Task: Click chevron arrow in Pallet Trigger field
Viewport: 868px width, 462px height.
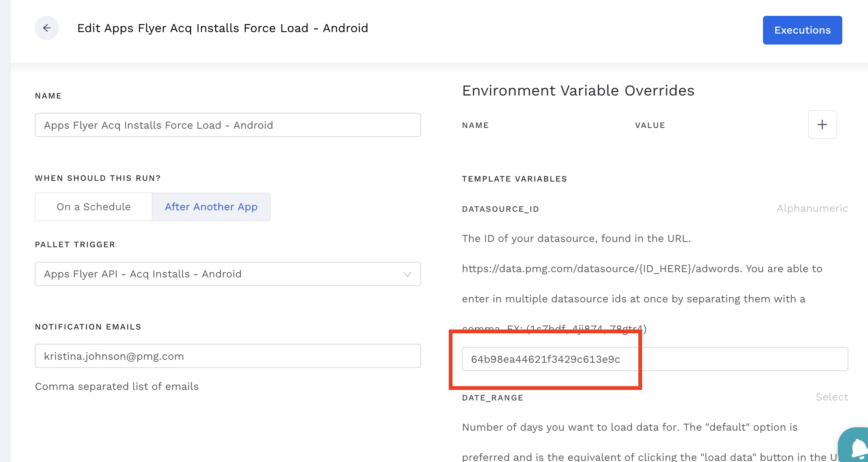Action: pos(407,274)
